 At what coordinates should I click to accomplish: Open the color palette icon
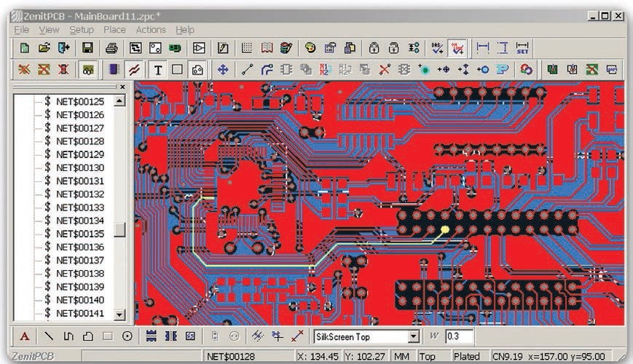coord(310,49)
